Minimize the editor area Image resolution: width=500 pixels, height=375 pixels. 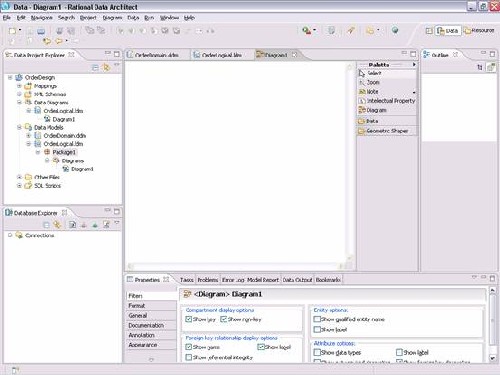[404, 53]
